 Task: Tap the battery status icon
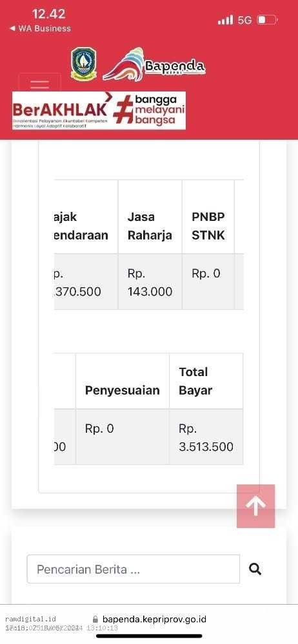pos(268,20)
